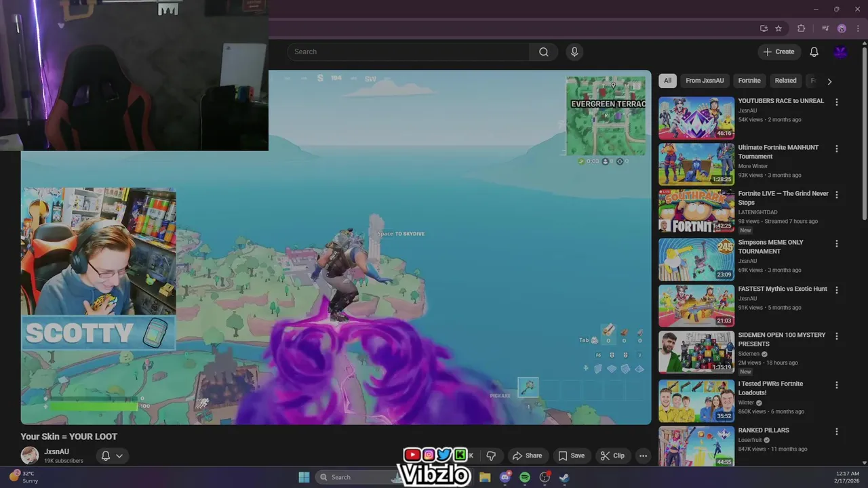The height and width of the screenshot is (488, 868).
Task: Click the video title Your Skin = YOUR LOOT
Action: tap(68, 436)
